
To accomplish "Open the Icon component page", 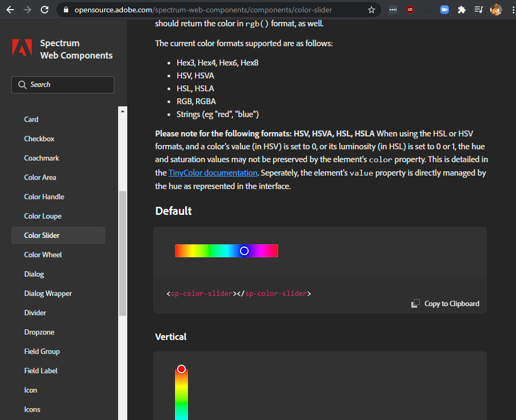I will [x=31, y=390].
